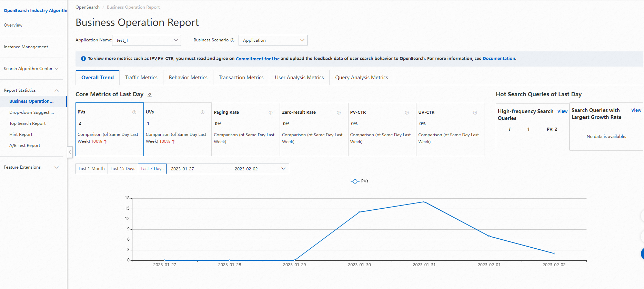Open the Business Scenario dropdown
Screen dimensions: 644x289
273,40
